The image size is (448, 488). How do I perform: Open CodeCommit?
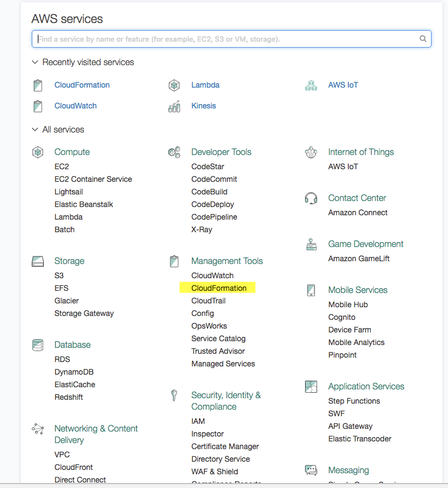(x=214, y=179)
